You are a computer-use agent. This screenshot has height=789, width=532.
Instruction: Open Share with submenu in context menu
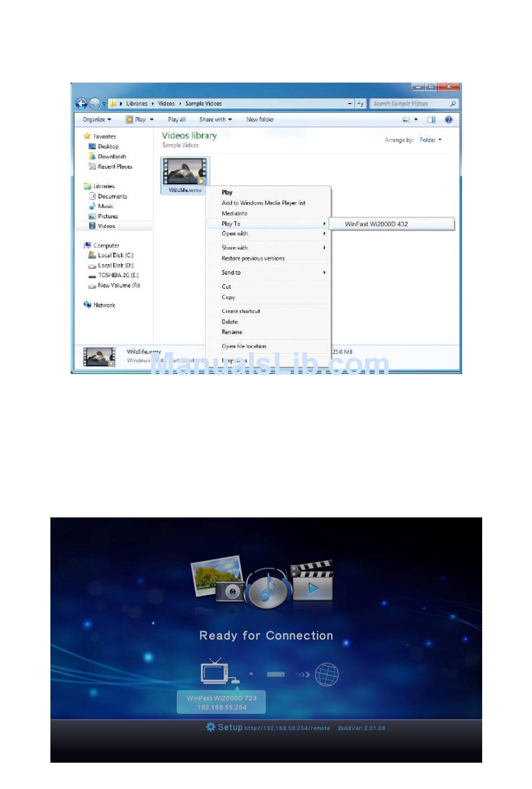(268, 248)
